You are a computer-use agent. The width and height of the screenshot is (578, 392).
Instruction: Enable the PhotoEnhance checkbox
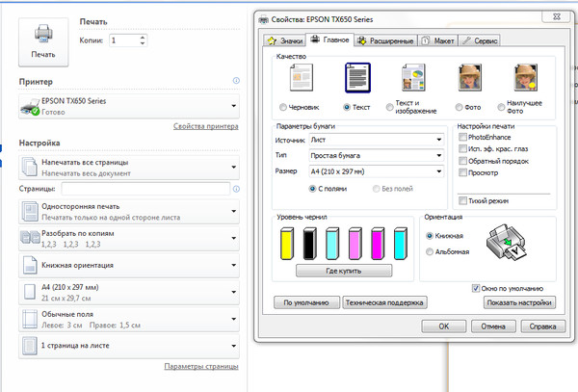point(462,138)
